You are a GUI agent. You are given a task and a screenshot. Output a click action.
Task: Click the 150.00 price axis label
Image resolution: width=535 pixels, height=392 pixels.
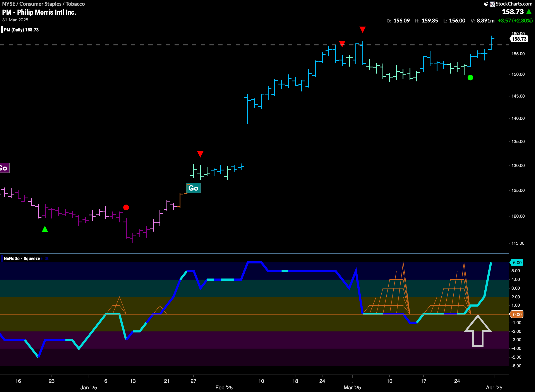click(x=518, y=74)
